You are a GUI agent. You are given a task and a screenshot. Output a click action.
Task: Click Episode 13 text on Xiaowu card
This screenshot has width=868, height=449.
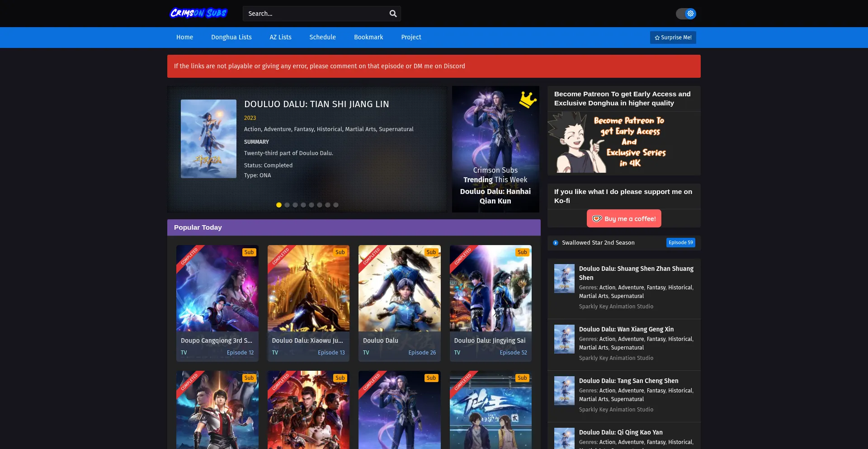coord(331,353)
